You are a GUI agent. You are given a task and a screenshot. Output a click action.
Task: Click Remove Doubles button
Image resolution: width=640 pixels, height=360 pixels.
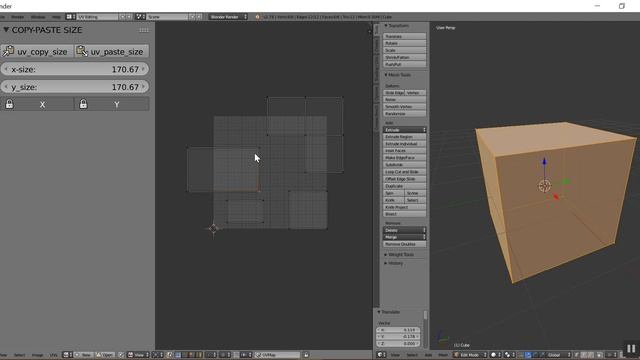coord(404,244)
